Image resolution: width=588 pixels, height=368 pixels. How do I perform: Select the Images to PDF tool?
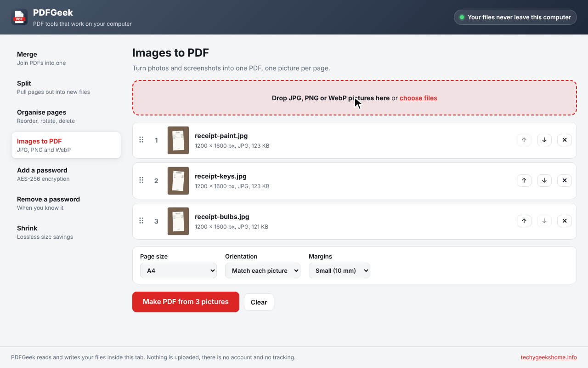point(66,145)
